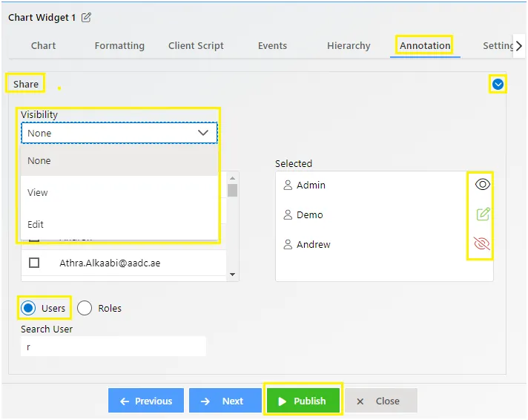Click the eye view icon for Admin
This screenshot has width=528, height=420.
[x=482, y=184]
